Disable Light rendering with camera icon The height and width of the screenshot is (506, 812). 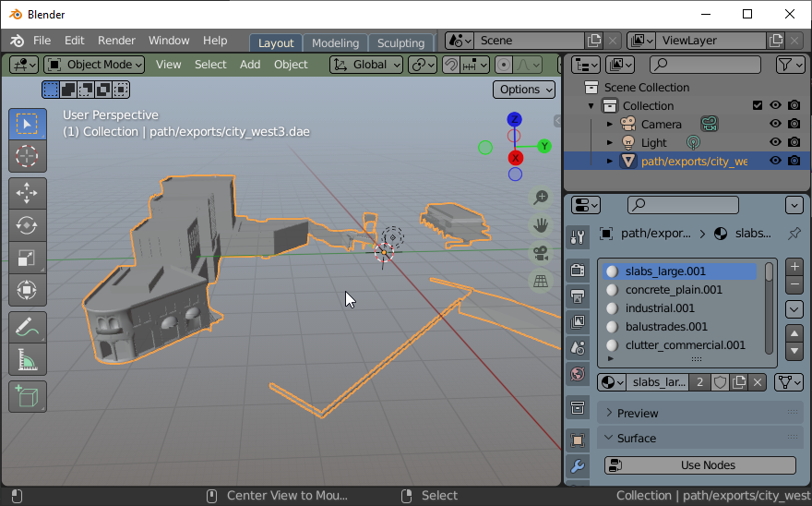pyautogui.click(x=794, y=142)
